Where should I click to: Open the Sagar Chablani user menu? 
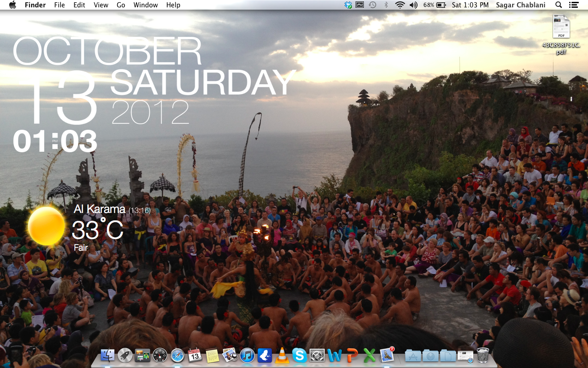click(x=520, y=5)
